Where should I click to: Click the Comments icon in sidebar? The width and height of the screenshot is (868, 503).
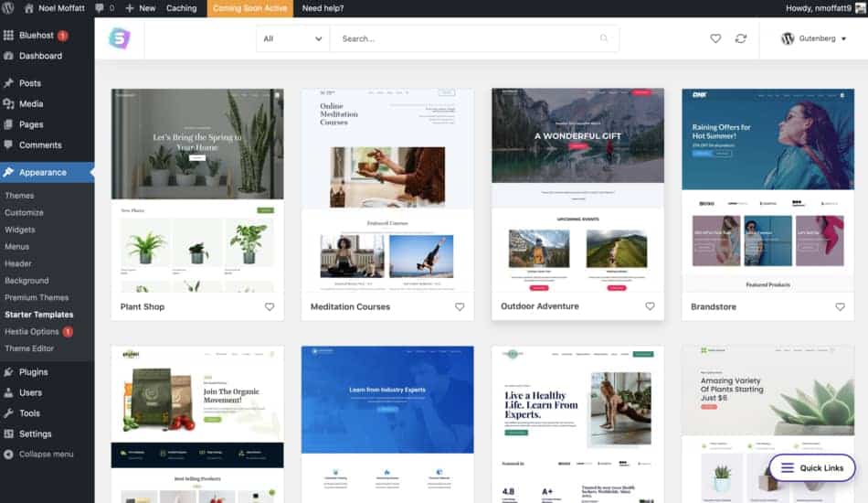click(x=8, y=144)
